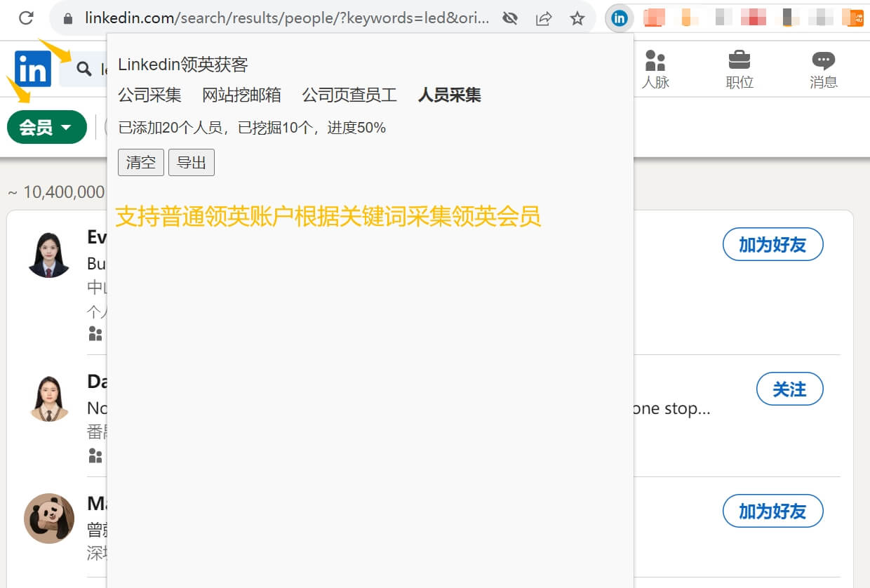Screen dimensions: 870x588
Task: Click 加为好友 in Ev's row
Action: [772, 245]
